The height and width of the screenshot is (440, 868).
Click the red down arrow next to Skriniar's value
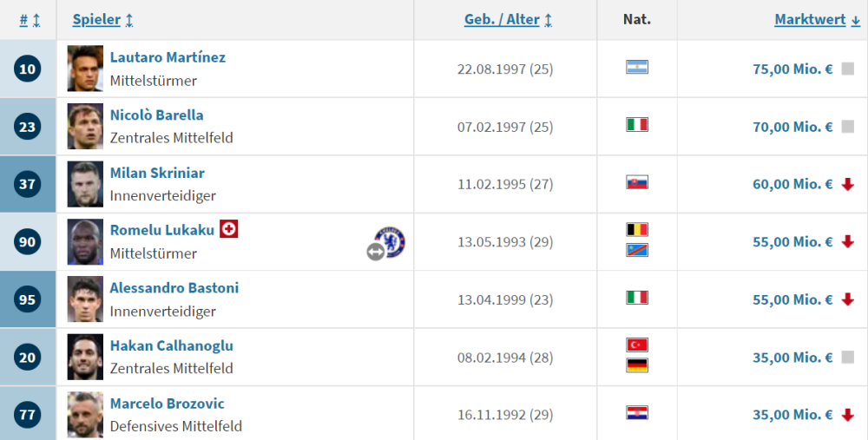(847, 184)
